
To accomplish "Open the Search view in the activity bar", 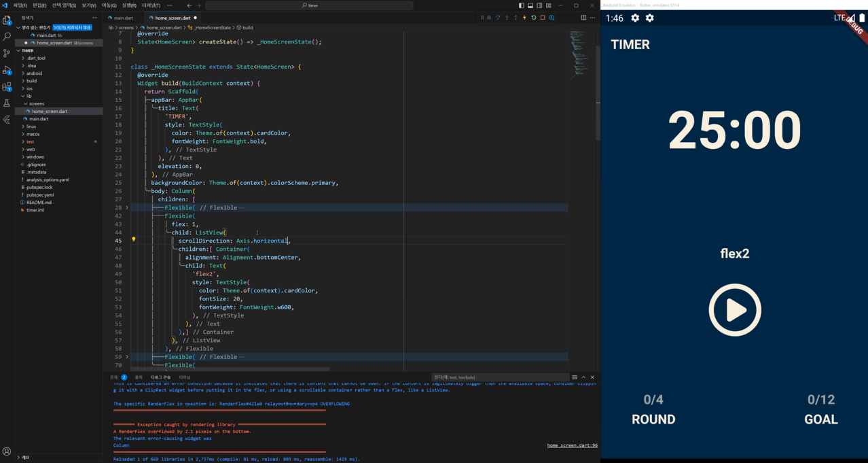I will 7,36.
